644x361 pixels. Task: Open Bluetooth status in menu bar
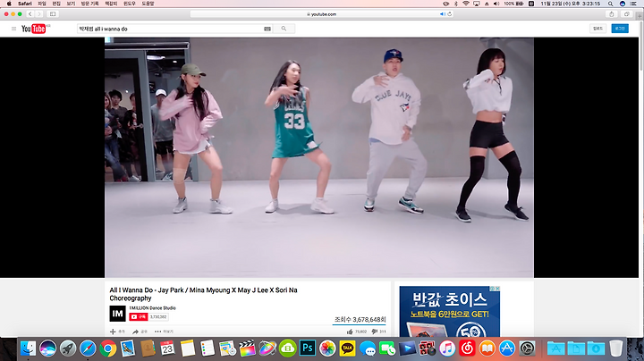456,4
